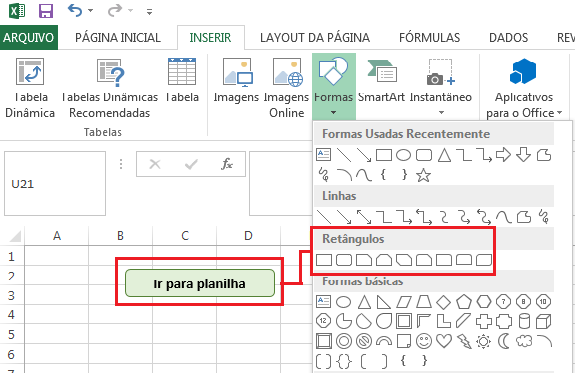Click the Save icon in quick access toolbar
The width and height of the screenshot is (575, 373).
(x=46, y=11)
